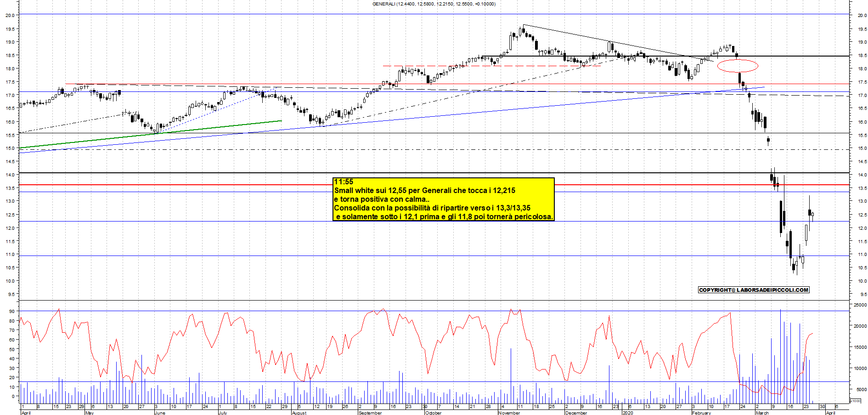The image size is (868, 415).
Task: Click the 5000 volume scale value
Action: [861, 390]
